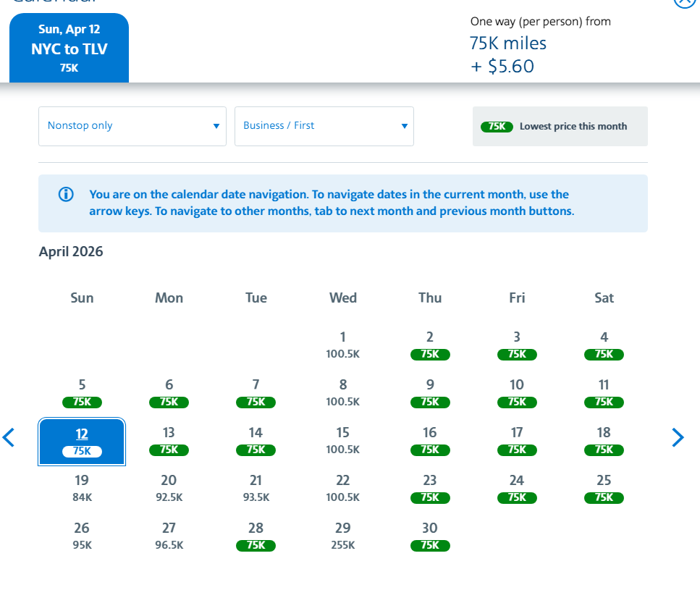Pick April 19 at 84K miles
The height and width of the screenshot is (611, 700).
[x=82, y=488]
